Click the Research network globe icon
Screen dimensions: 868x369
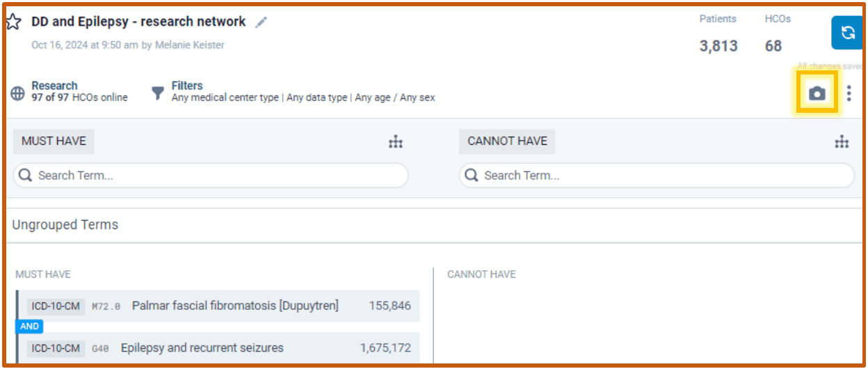point(18,93)
